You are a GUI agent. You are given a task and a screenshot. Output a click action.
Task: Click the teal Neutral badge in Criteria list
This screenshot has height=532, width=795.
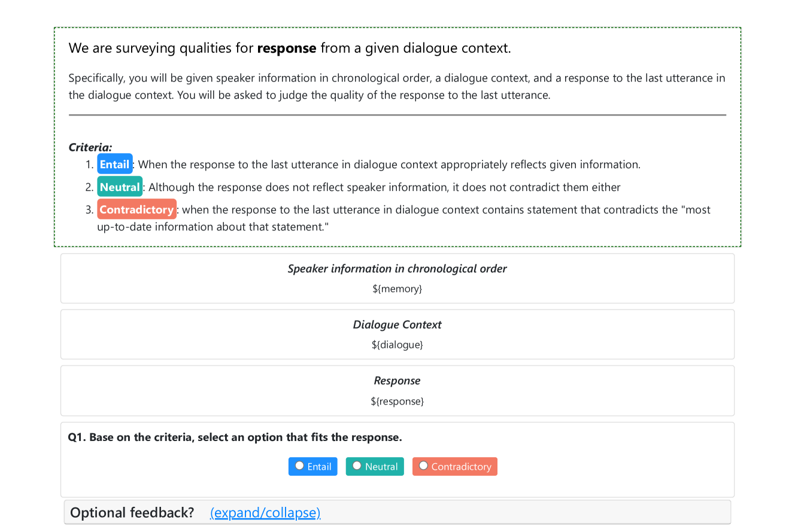click(120, 187)
